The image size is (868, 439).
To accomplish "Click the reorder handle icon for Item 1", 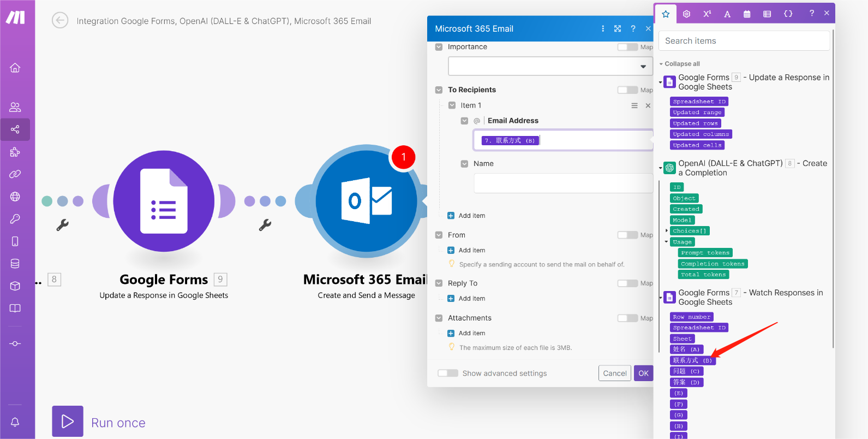I will tap(634, 106).
